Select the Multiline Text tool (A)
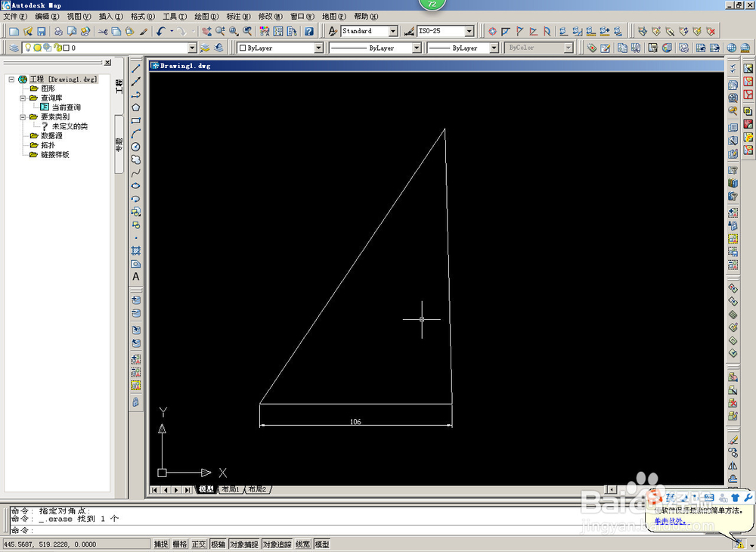Image resolution: width=756 pixels, height=552 pixels. point(136,277)
